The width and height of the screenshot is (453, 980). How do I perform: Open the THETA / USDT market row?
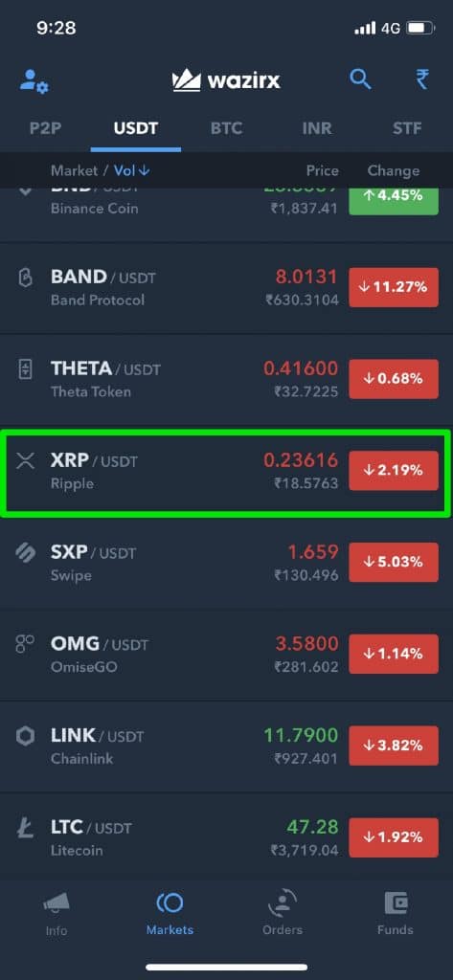(226, 379)
